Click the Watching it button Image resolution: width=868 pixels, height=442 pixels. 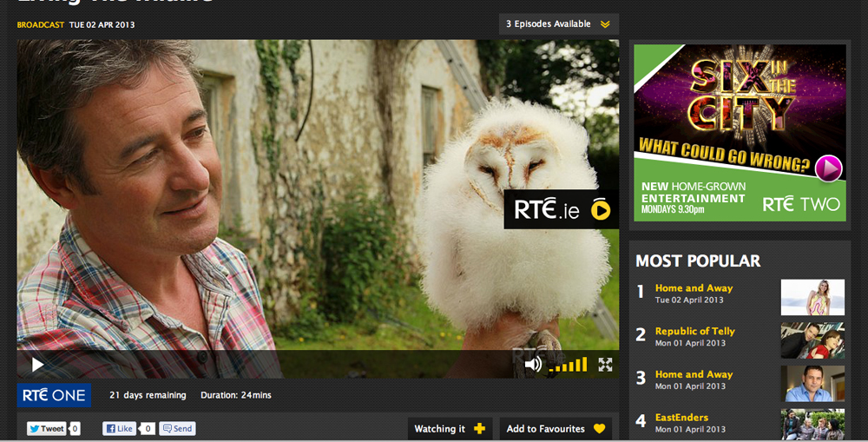point(450,429)
